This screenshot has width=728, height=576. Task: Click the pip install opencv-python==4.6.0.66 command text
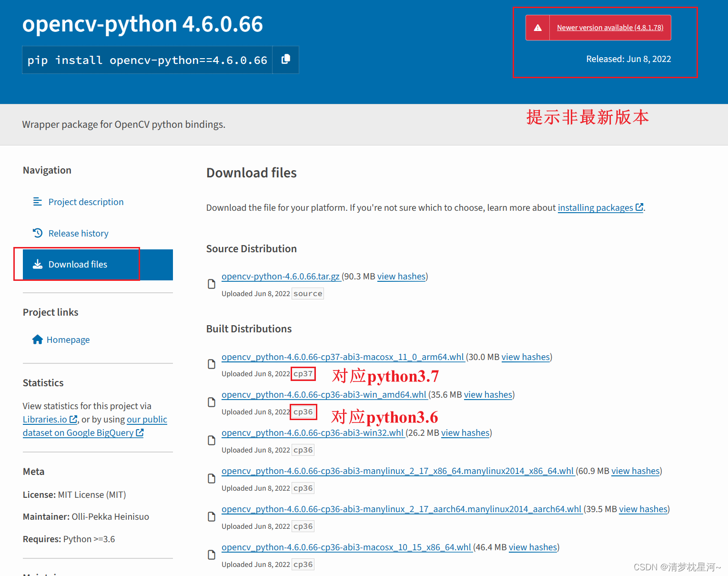[147, 60]
